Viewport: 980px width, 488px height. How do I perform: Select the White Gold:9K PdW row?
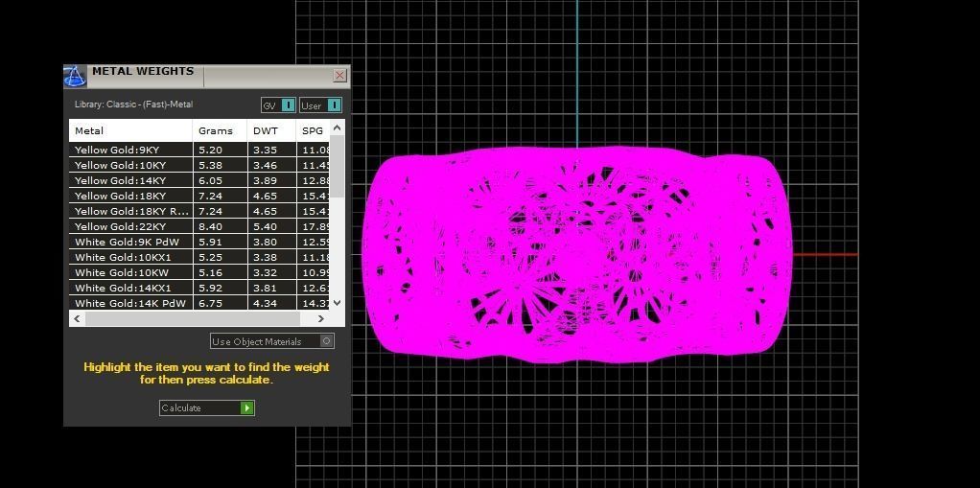tap(199, 242)
